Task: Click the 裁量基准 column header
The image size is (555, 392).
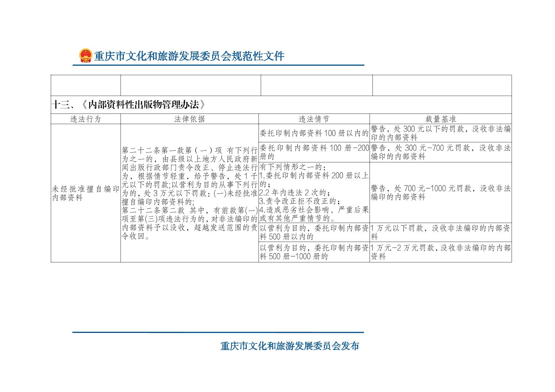Action: [x=440, y=119]
